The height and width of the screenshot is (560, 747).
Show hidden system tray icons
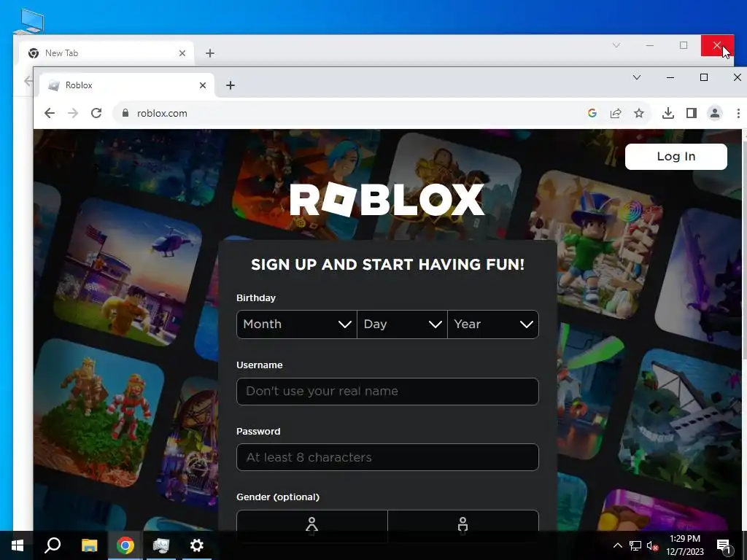click(617, 545)
